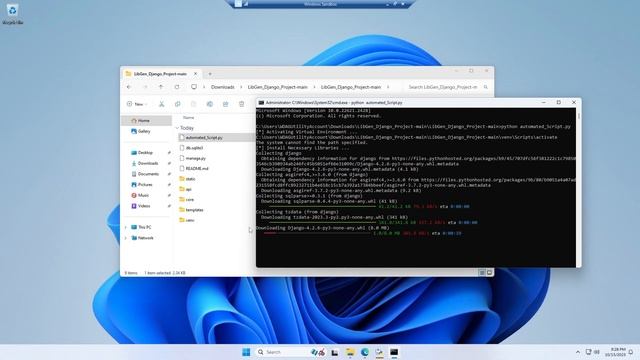The image size is (640, 360).
Task: Go up one folder with the up arrow
Action: click(x=161, y=87)
